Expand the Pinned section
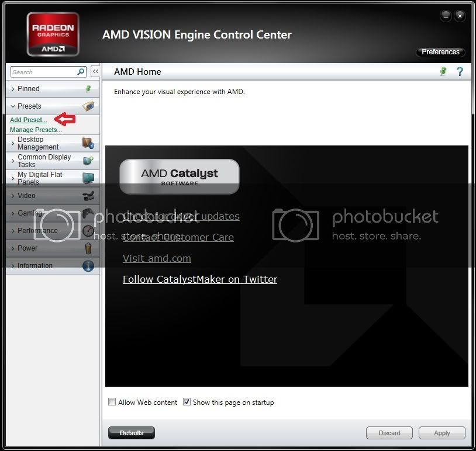Image resolution: width=476 pixels, height=451 pixels. (12, 89)
